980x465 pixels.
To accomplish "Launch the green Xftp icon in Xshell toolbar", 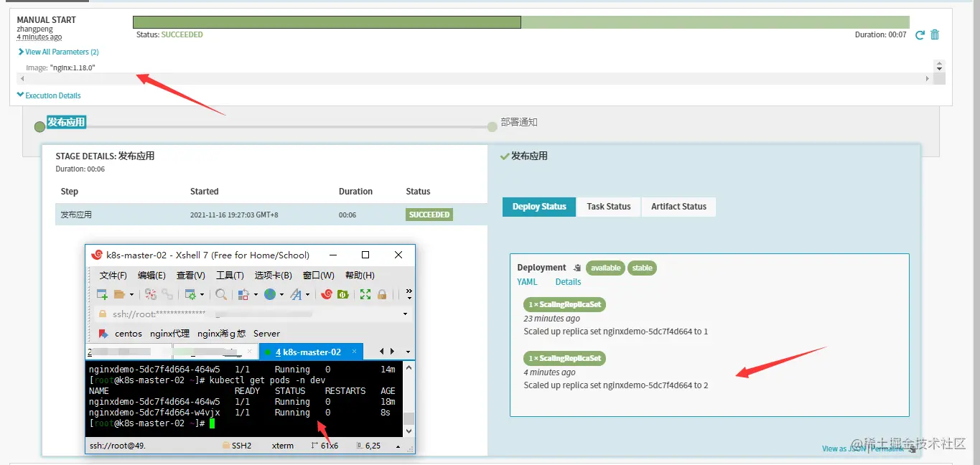I will pyautogui.click(x=343, y=294).
